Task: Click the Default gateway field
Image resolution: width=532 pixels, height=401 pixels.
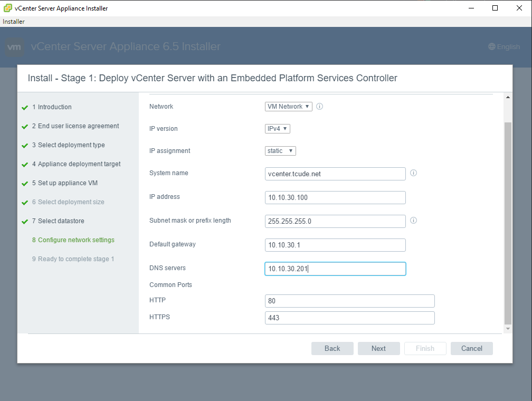Action: click(x=335, y=245)
